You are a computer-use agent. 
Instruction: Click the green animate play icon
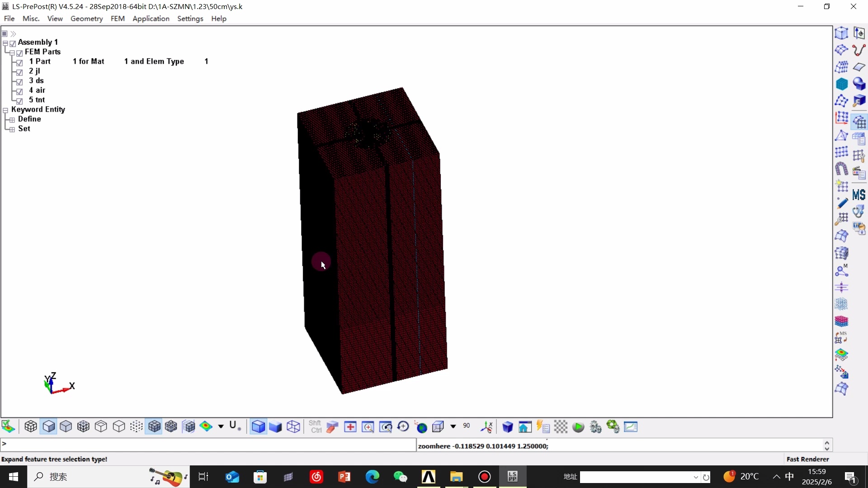click(578, 427)
